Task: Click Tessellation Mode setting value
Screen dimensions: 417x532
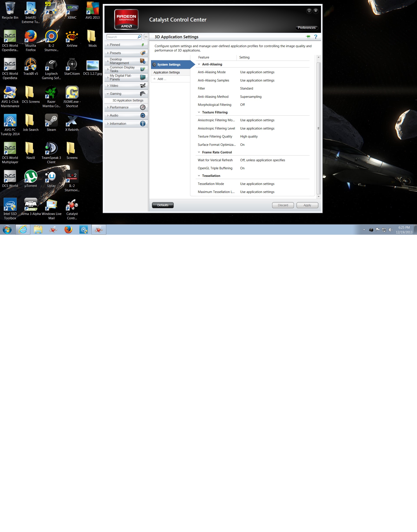Action: (x=257, y=184)
